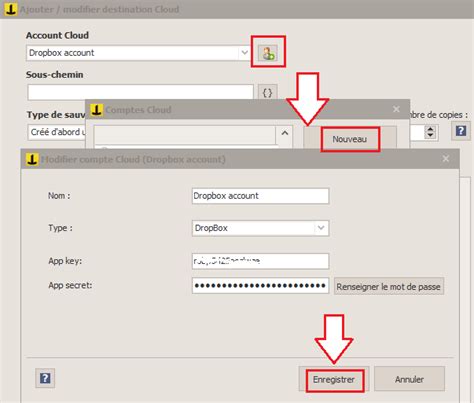Open help icon beside number of copies
The width and height of the screenshot is (474, 403).
tap(461, 131)
